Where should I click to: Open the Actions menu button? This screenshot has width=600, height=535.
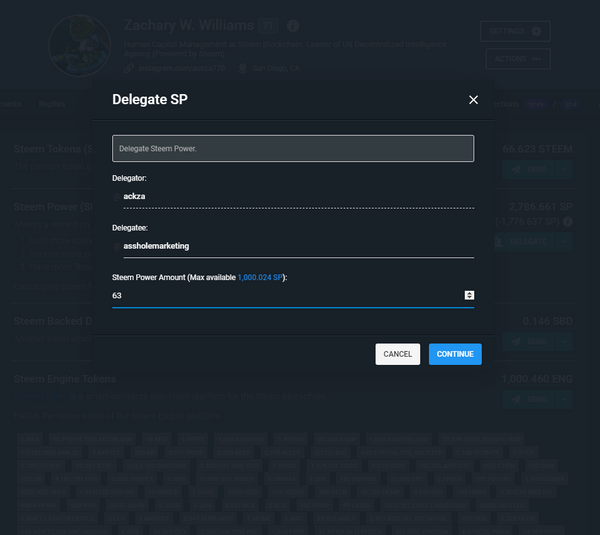pyautogui.click(x=518, y=59)
